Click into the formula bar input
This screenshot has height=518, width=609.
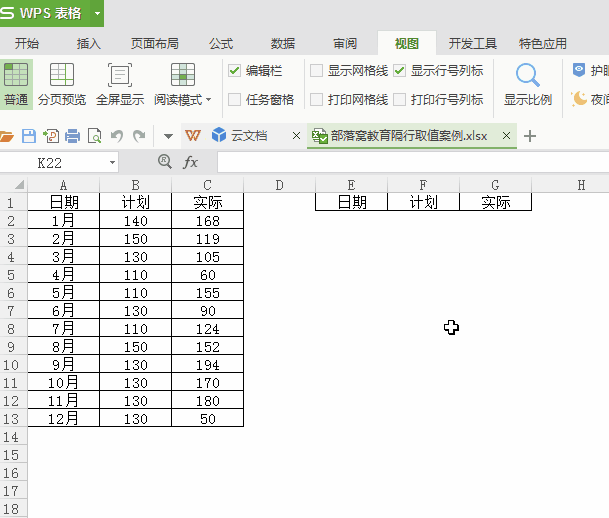413,162
